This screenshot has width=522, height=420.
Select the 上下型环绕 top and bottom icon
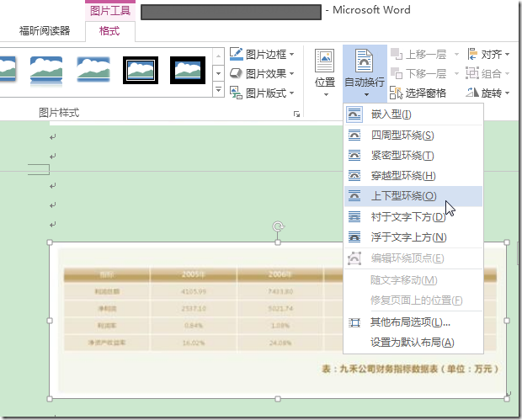pyautogui.click(x=354, y=196)
